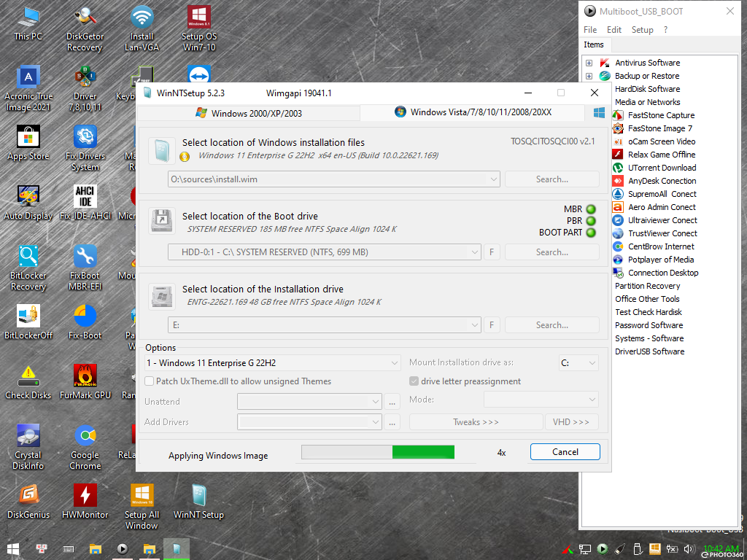
Task: Select Partition Recovery in Items list
Action: point(648,286)
